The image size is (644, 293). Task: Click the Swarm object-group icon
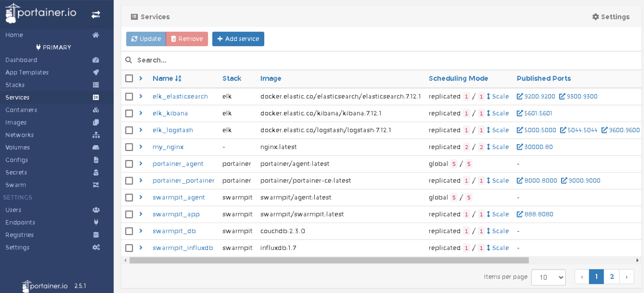point(96,185)
